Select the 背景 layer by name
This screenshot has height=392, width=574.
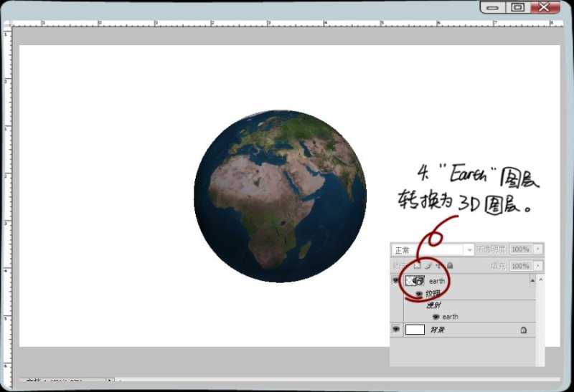[437, 330]
